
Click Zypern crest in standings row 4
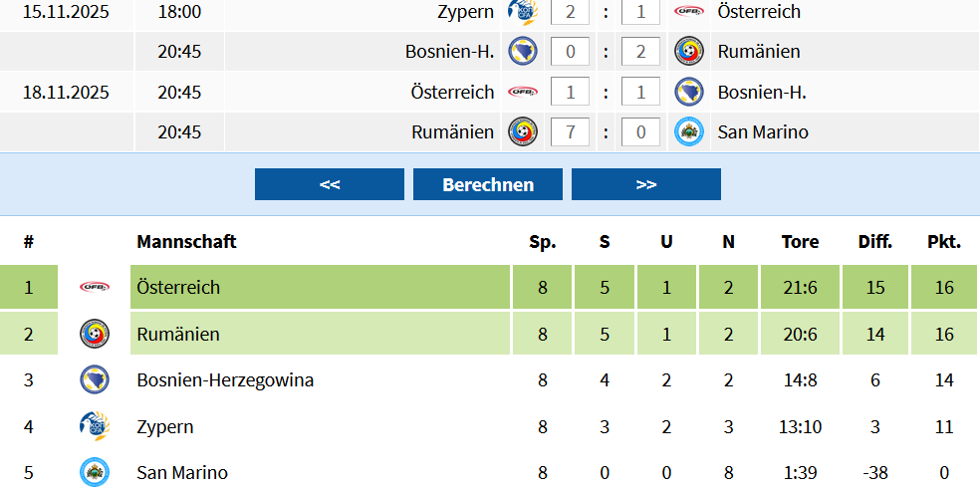95,426
